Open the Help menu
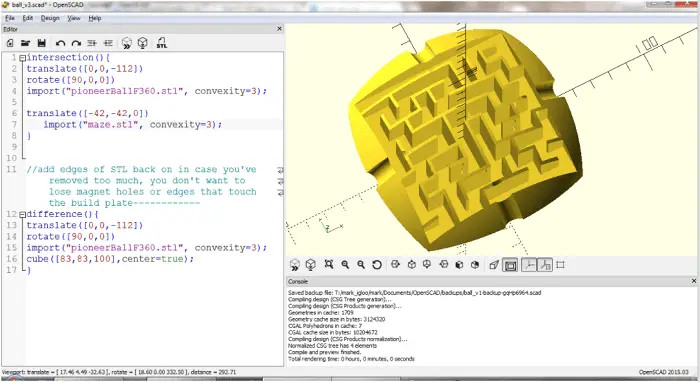Screen dimensions: 700x382 (95, 18)
